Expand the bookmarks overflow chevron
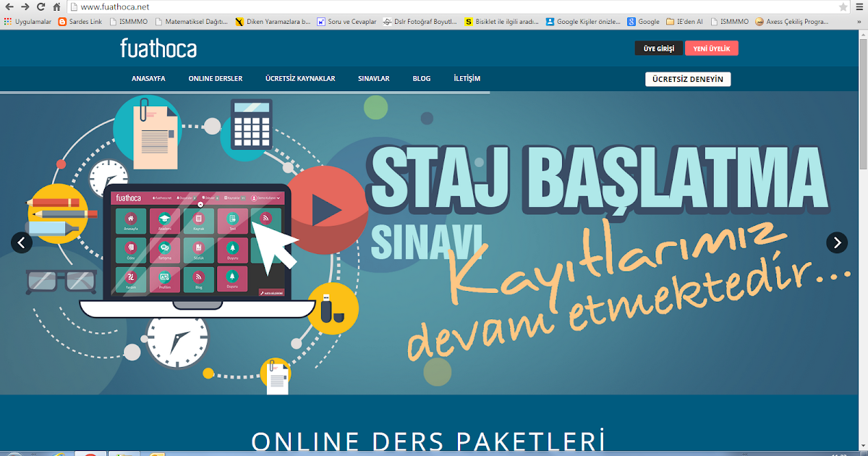Viewport: 868px width, 456px height. (861, 22)
